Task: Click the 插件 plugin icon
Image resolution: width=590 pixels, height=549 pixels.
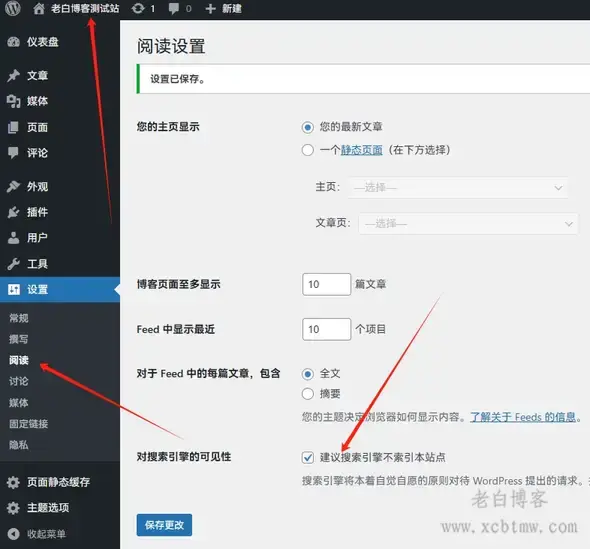Action: [x=14, y=212]
